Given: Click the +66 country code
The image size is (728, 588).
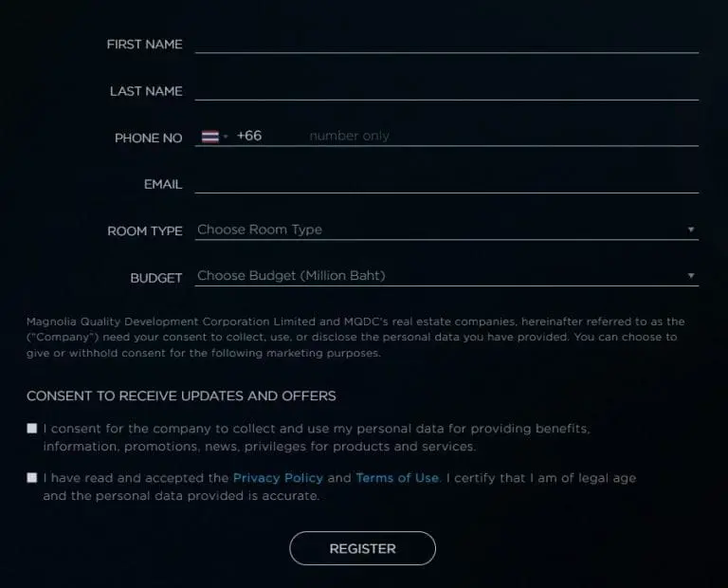Looking at the screenshot, I should [249, 136].
